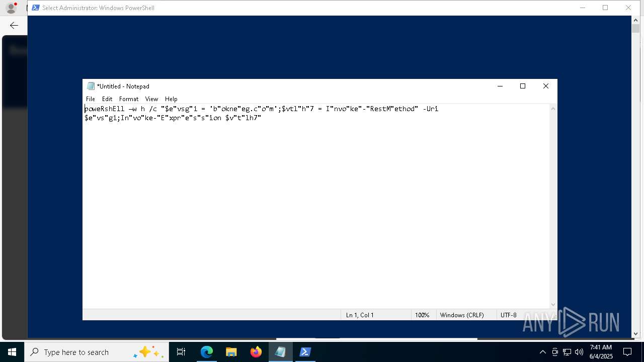The image size is (644, 362).
Task: Close the Windows PowerShell window
Action: click(628, 8)
